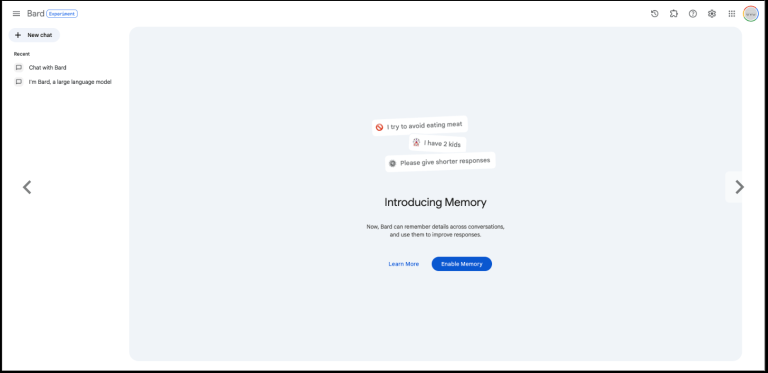
Task: Click chat bubble icon beside 'Chat with Bard'
Action: [19, 68]
